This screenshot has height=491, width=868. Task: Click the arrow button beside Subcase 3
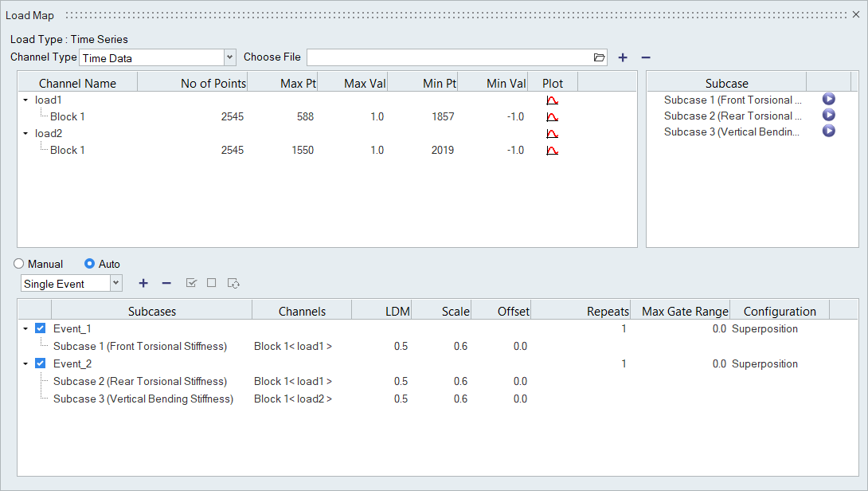point(828,132)
